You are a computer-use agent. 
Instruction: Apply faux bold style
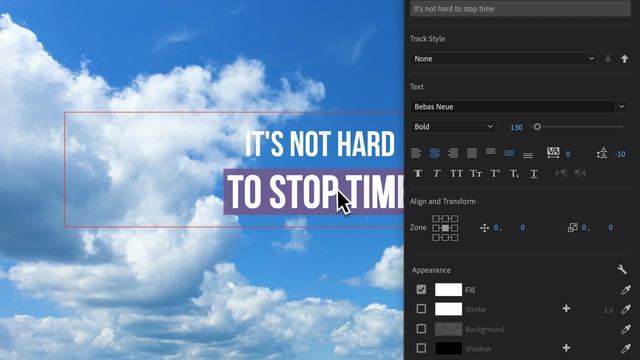tap(418, 173)
